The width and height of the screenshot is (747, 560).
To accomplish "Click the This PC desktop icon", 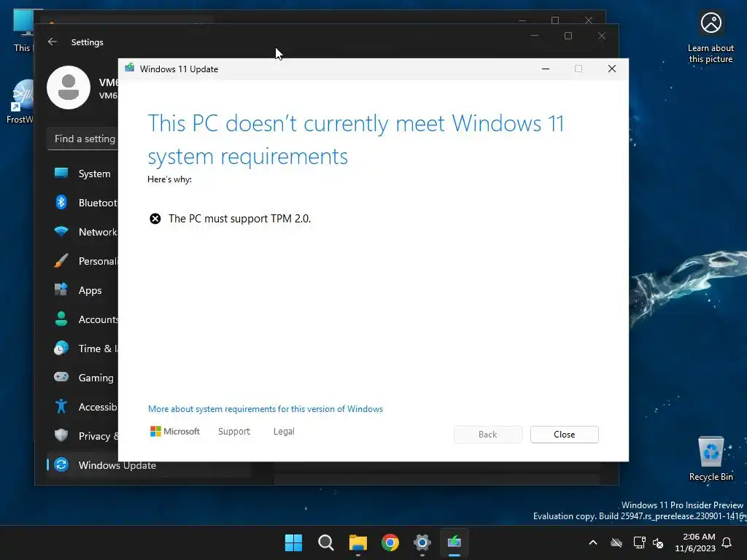I will tap(22, 30).
